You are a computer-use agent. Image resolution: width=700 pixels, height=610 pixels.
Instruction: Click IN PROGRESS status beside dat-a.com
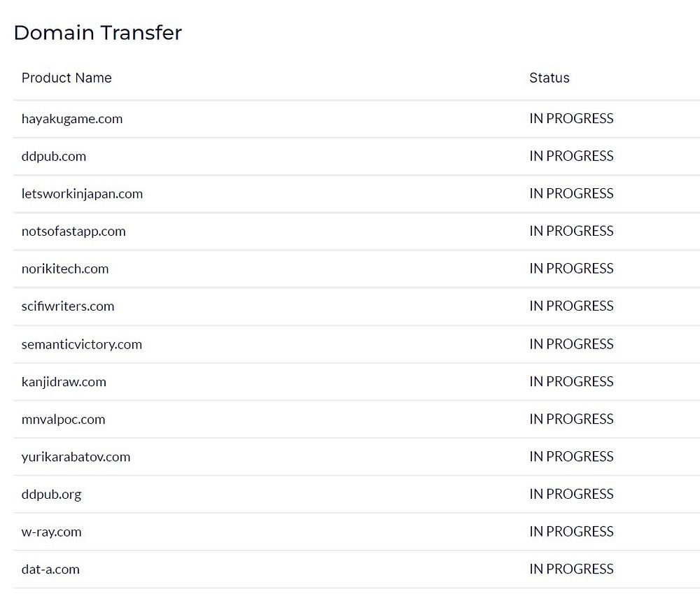(571, 569)
